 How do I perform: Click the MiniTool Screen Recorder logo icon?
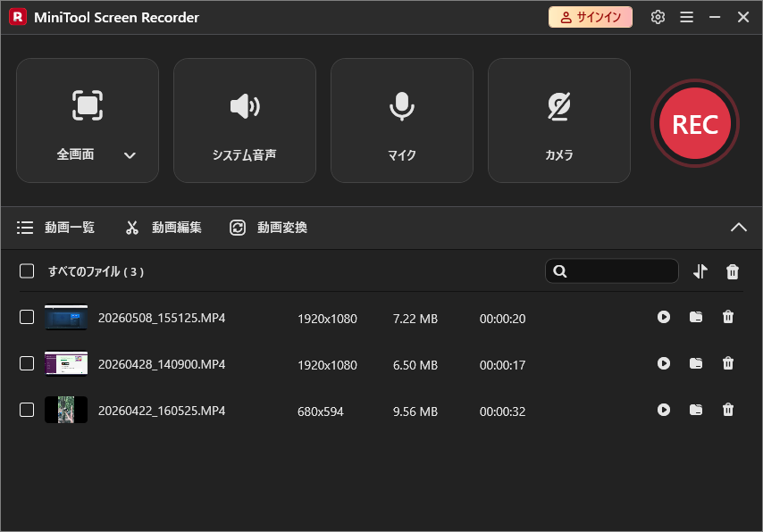[18, 17]
